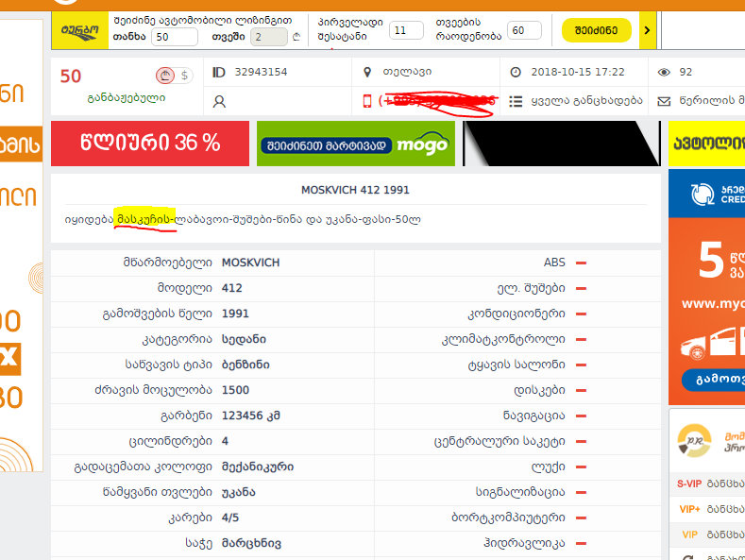Click the year value 1991

click(x=235, y=314)
